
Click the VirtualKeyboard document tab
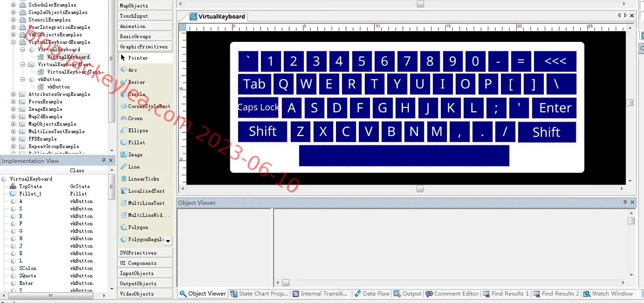[x=218, y=16]
